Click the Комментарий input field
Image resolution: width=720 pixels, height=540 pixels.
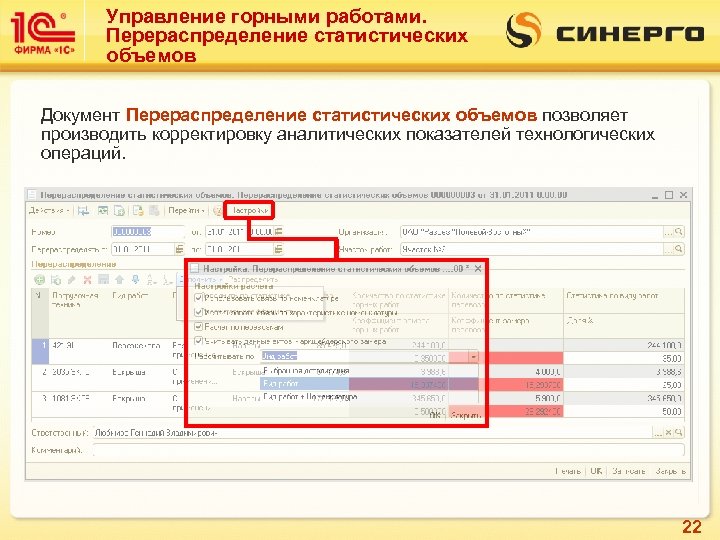tap(388, 450)
